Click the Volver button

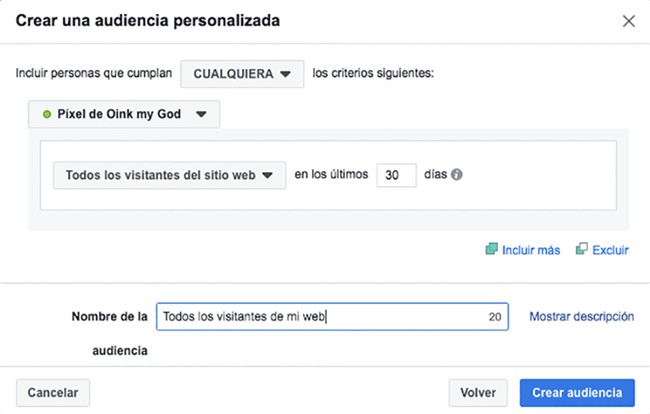click(478, 393)
